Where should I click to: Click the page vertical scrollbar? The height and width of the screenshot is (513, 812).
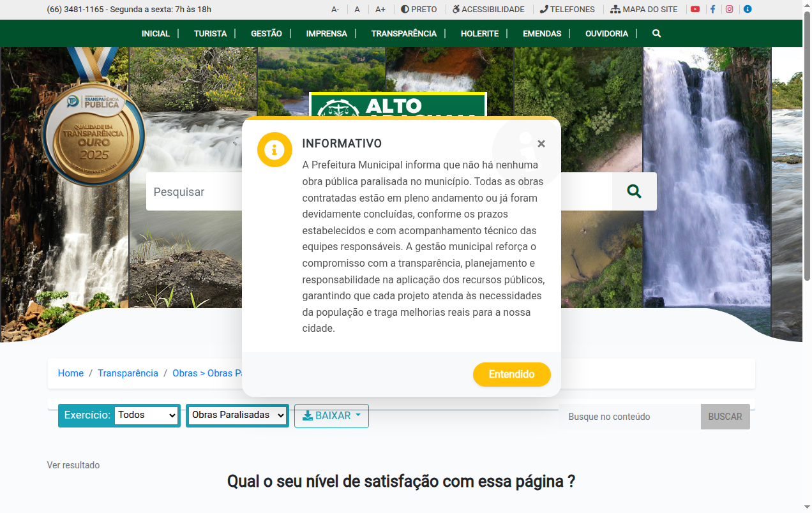click(x=807, y=147)
